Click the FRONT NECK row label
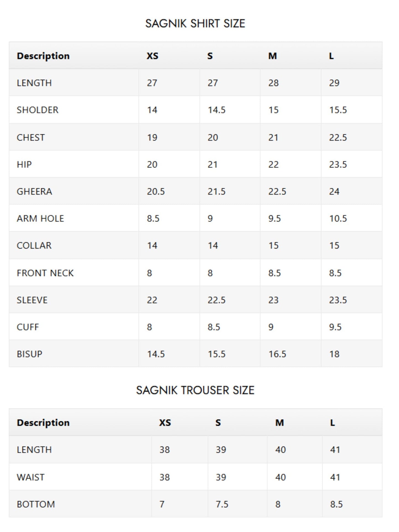This screenshot has width=399, height=532. pyautogui.click(x=45, y=273)
